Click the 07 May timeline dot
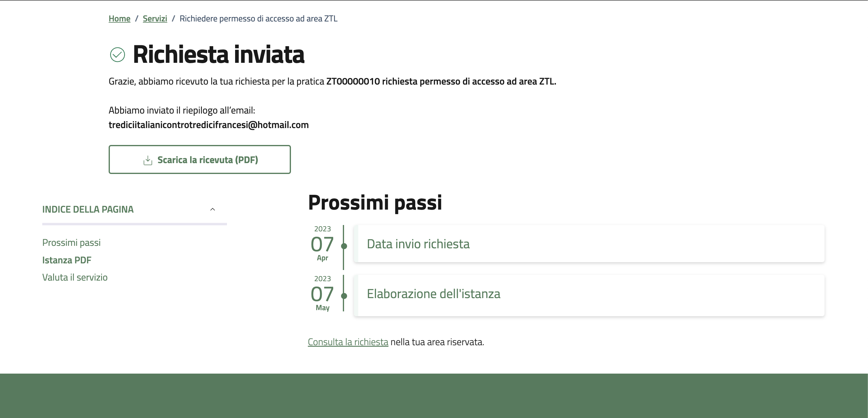Viewport: 868px width, 418px height. pyautogui.click(x=344, y=296)
